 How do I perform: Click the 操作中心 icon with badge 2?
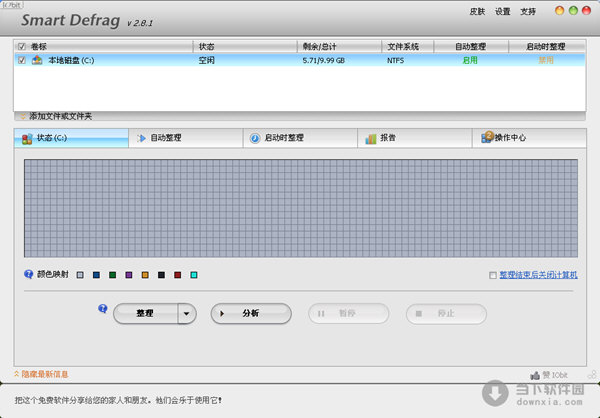(x=487, y=137)
